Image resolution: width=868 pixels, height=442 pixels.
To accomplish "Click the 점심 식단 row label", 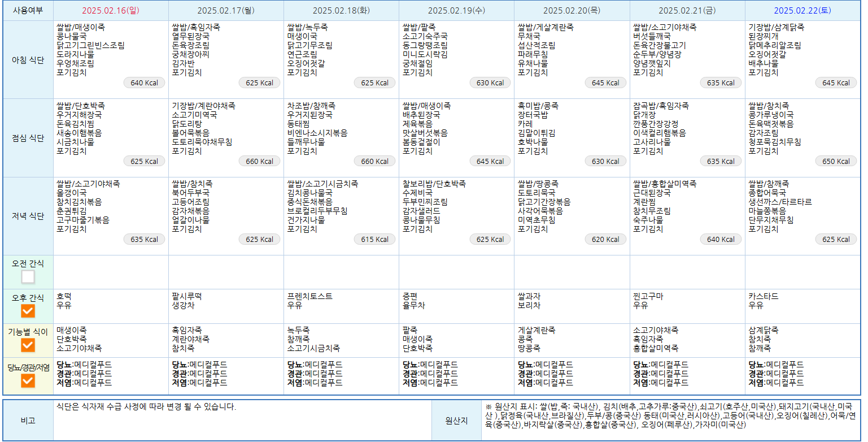I will pos(28,138).
